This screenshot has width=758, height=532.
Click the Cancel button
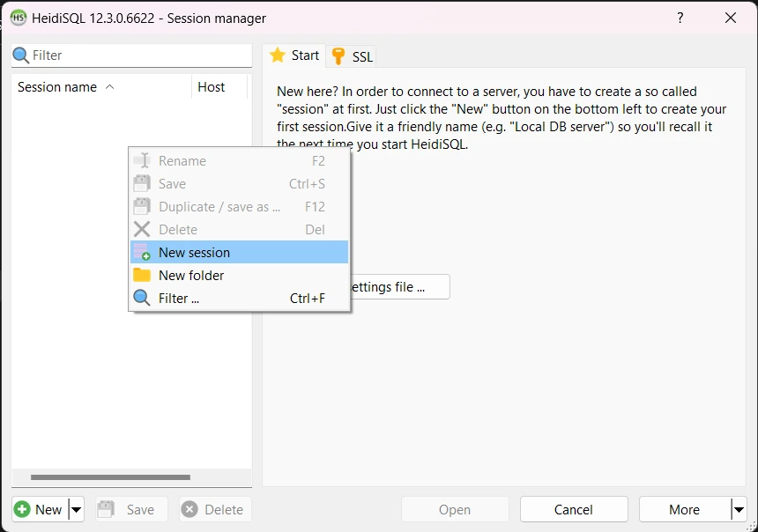[x=574, y=509]
